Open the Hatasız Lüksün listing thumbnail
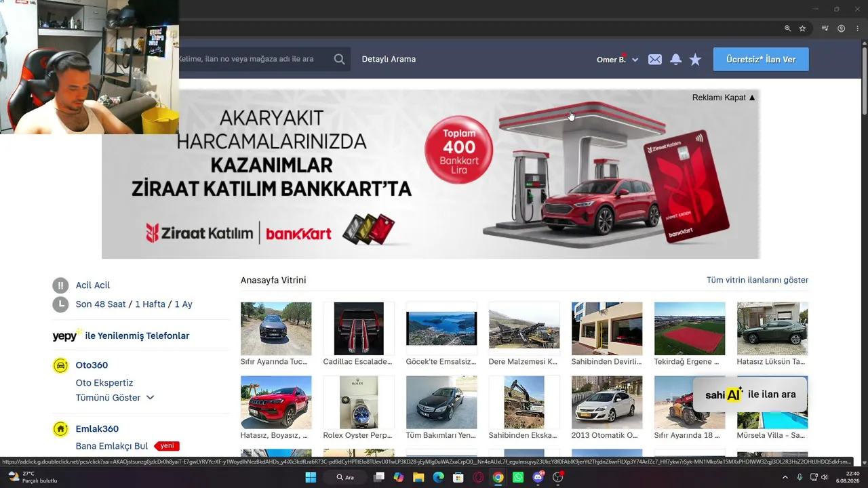Screen dimensions: 868x488 coord(772,329)
